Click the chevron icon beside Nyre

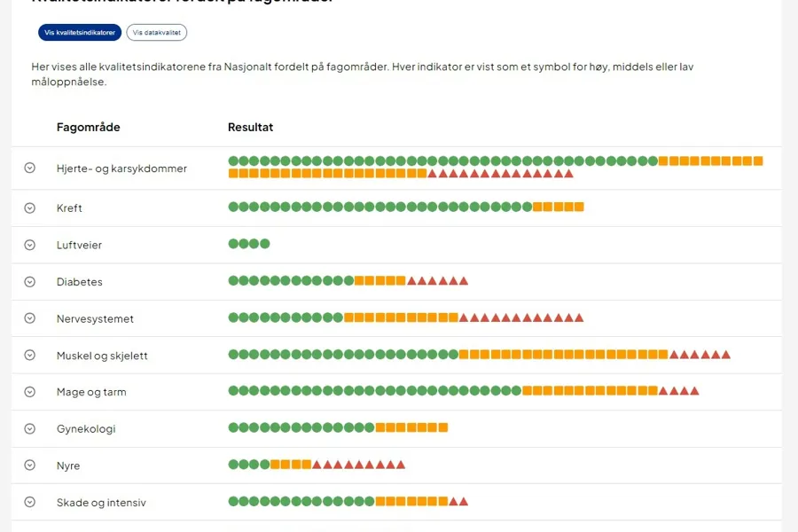(x=29, y=465)
